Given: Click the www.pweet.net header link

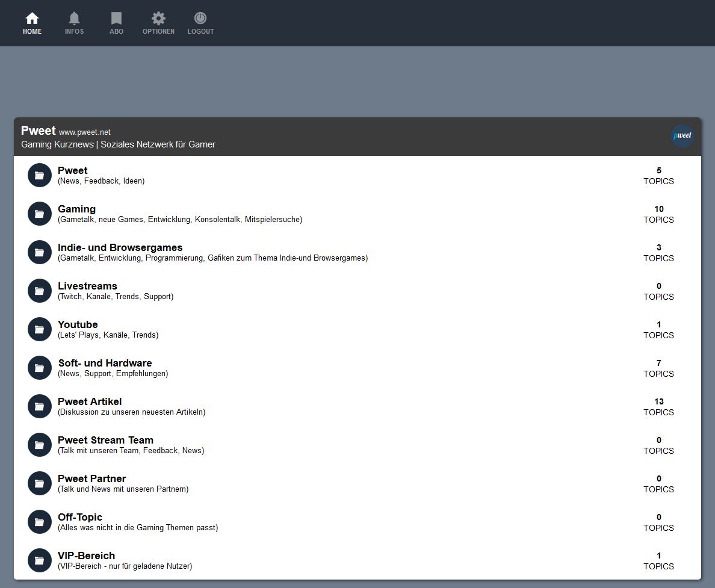Looking at the screenshot, I should 84,132.
